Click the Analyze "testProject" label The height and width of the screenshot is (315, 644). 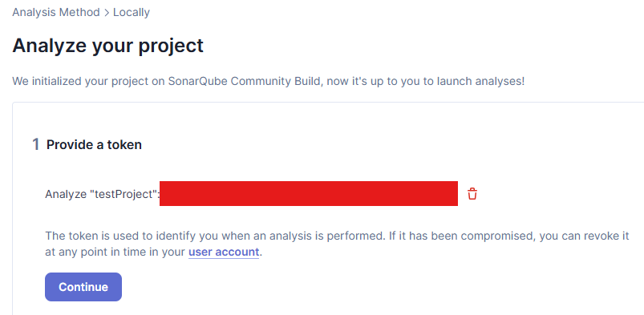[x=103, y=194]
